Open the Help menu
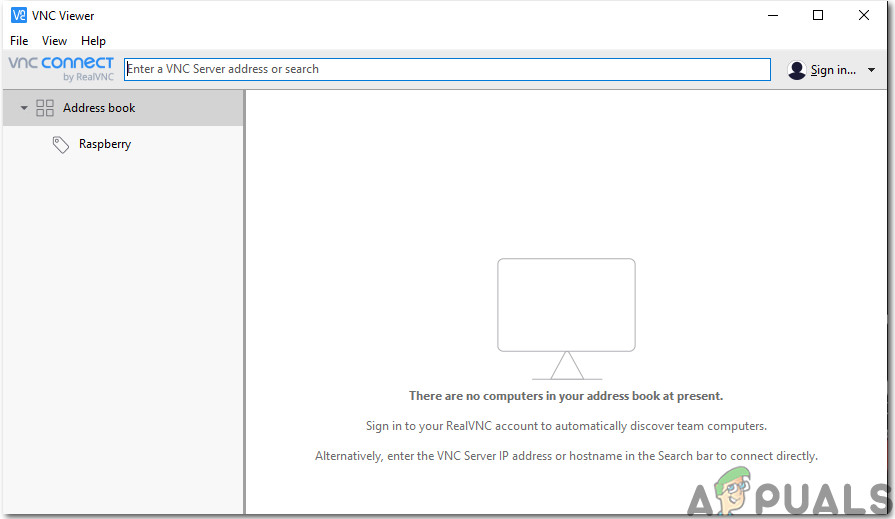Screen dimensions: 895x519 click(93, 41)
